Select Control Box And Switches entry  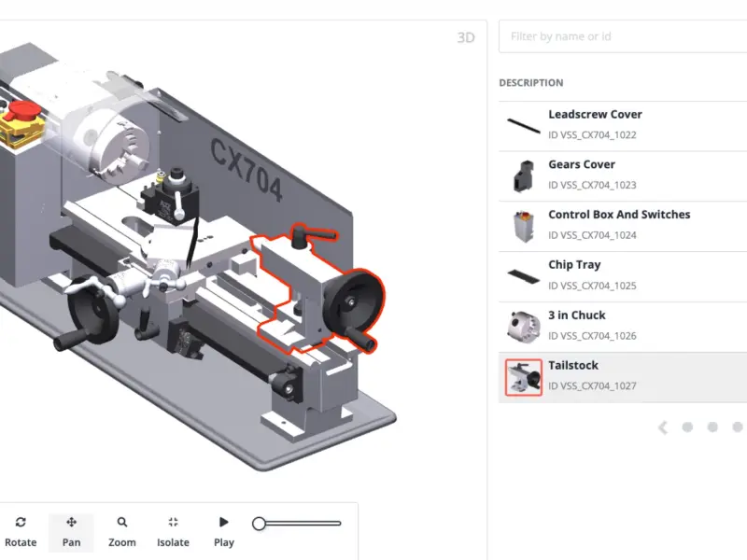pyautogui.click(x=623, y=227)
